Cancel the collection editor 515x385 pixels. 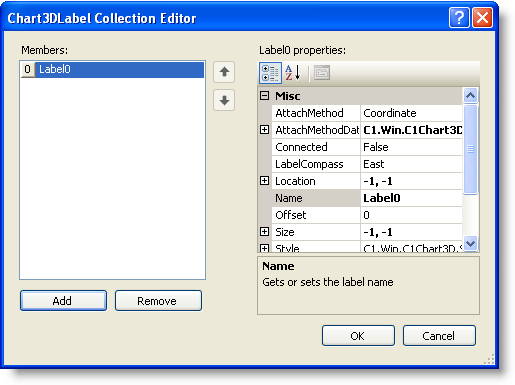(x=439, y=336)
